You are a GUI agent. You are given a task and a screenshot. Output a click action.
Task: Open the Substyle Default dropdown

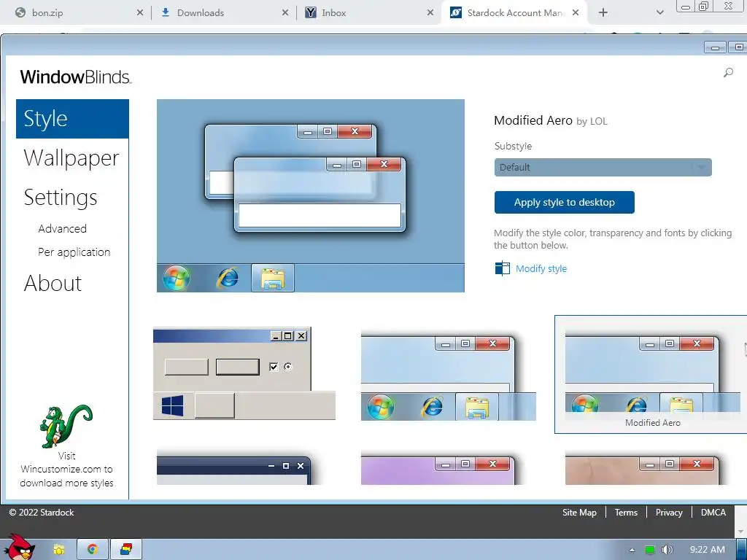[x=603, y=167]
